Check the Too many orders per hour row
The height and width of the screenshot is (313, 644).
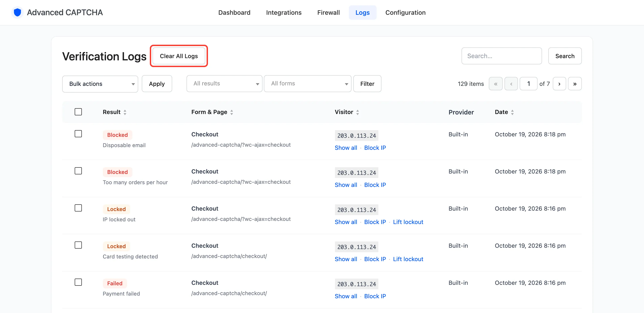click(78, 171)
